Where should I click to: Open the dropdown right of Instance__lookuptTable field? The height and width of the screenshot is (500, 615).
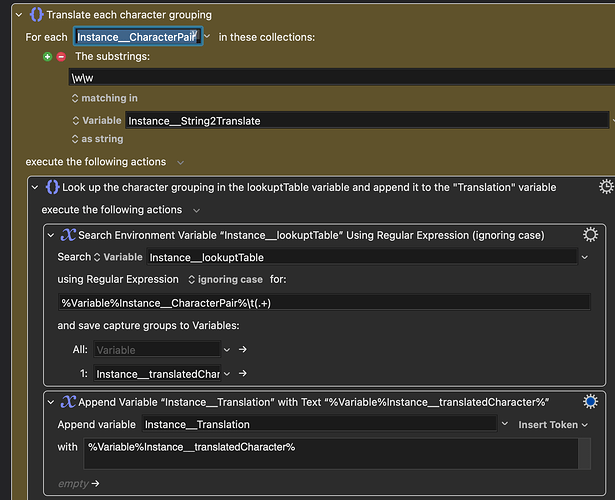(585, 257)
